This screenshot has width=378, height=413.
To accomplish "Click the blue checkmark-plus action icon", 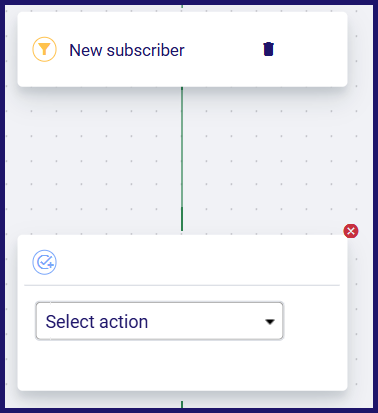I will point(44,262).
